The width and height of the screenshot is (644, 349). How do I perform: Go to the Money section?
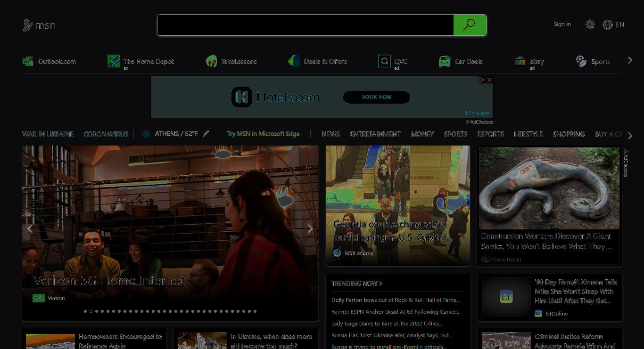tap(422, 134)
